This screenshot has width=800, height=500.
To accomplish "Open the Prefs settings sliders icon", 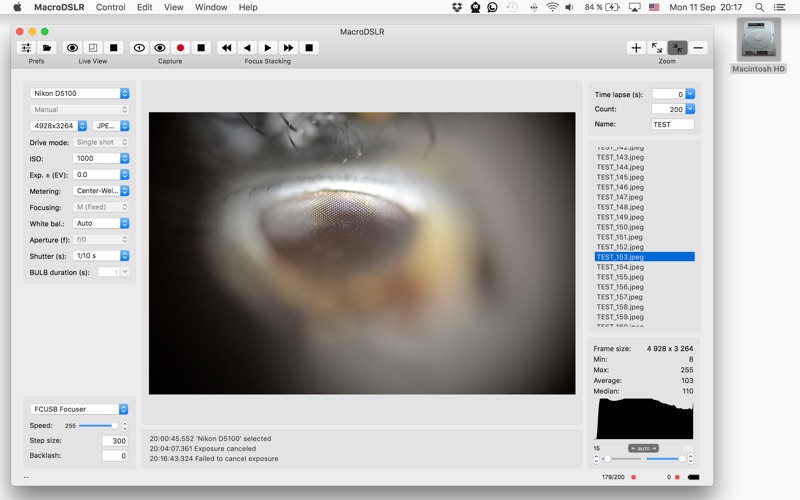I will click(26, 48).
